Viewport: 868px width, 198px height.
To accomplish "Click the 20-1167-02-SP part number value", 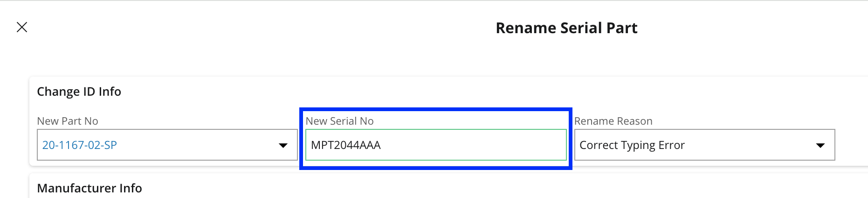I will (x=80, y=145).
